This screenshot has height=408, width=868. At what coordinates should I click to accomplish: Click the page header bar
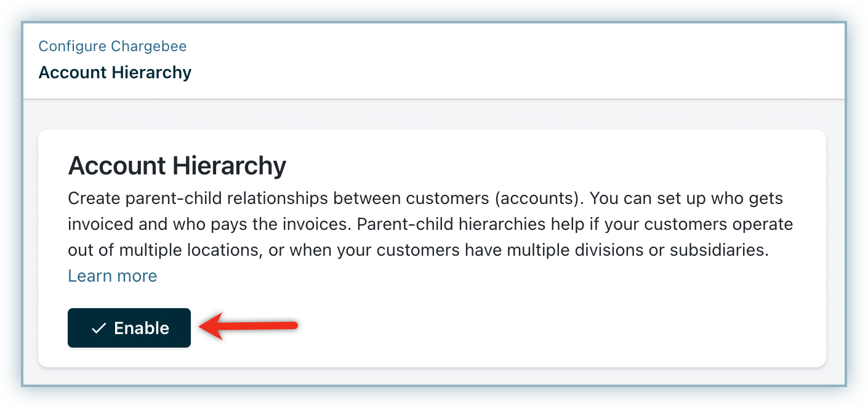click(x=434, y=61)
